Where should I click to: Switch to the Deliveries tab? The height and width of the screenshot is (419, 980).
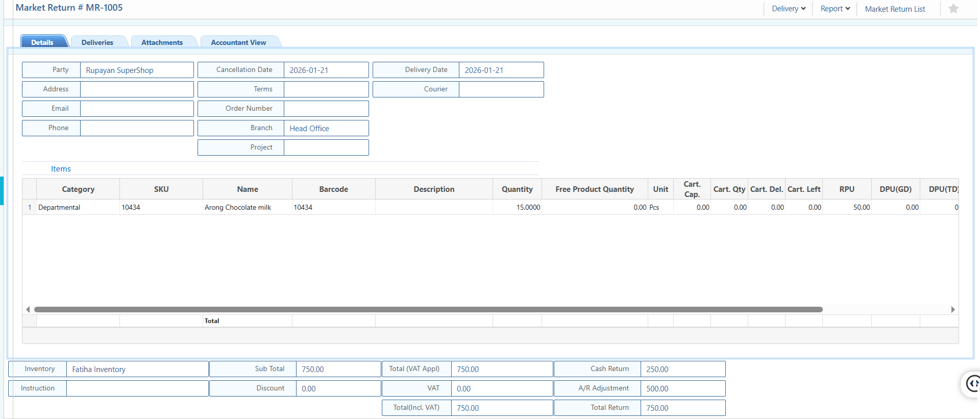(x=97, y=42)
